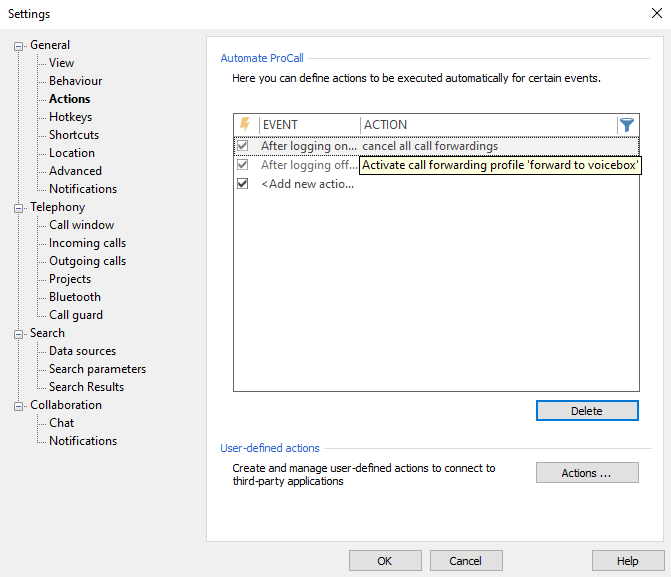Confirm settings with OK
Viewport: 671px width, 577px height.
(384, 561)
